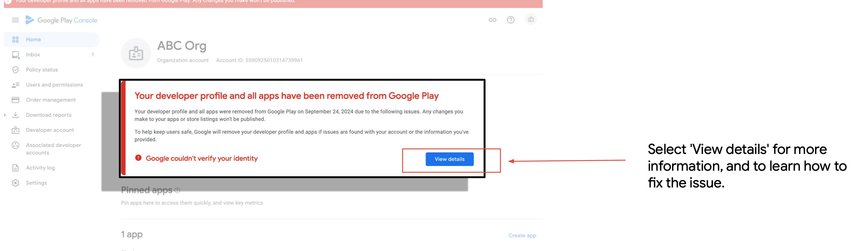The image size is (868, 251).
Task: Go to Users and permissions
Action: [x=54, y=85]
